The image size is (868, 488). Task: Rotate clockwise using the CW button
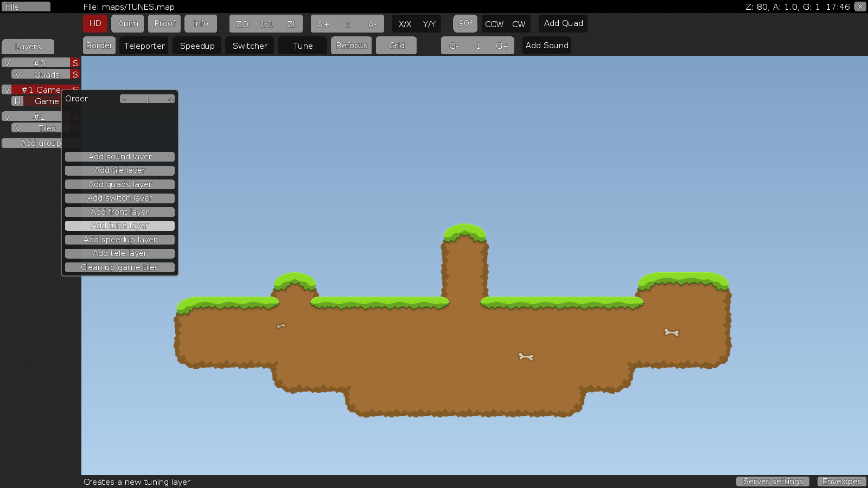(x=519, y=24)
